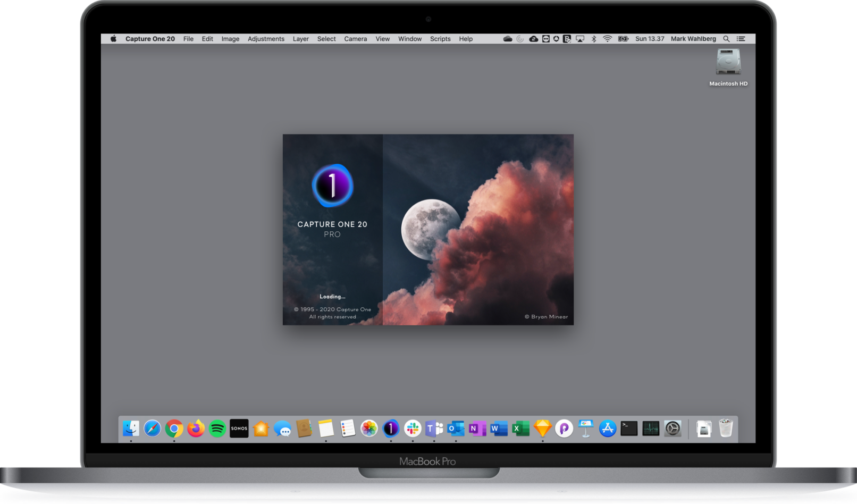
Task: Launch the Terminal from the Dock
Action: pos(628,429)
